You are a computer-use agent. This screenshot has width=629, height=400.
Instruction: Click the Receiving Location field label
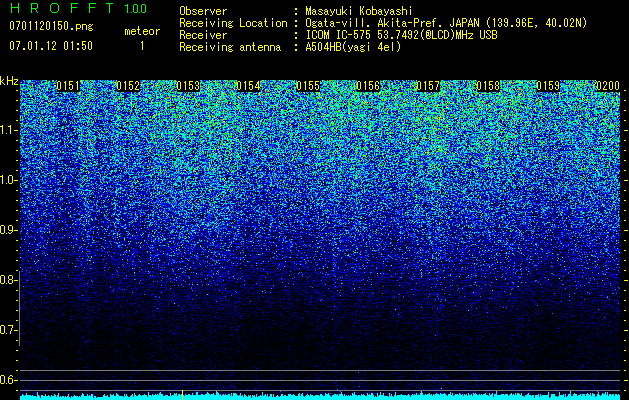(x=233, y=23)
